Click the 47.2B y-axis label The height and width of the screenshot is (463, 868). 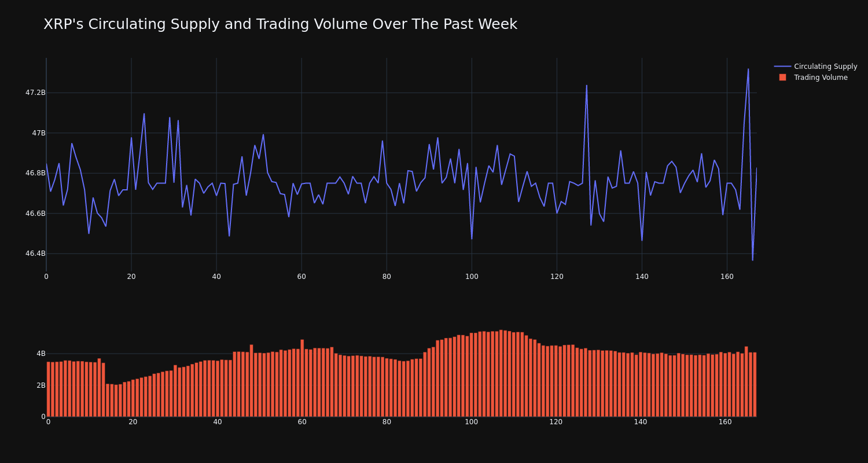pyautogui.click(x=35, y=93)
